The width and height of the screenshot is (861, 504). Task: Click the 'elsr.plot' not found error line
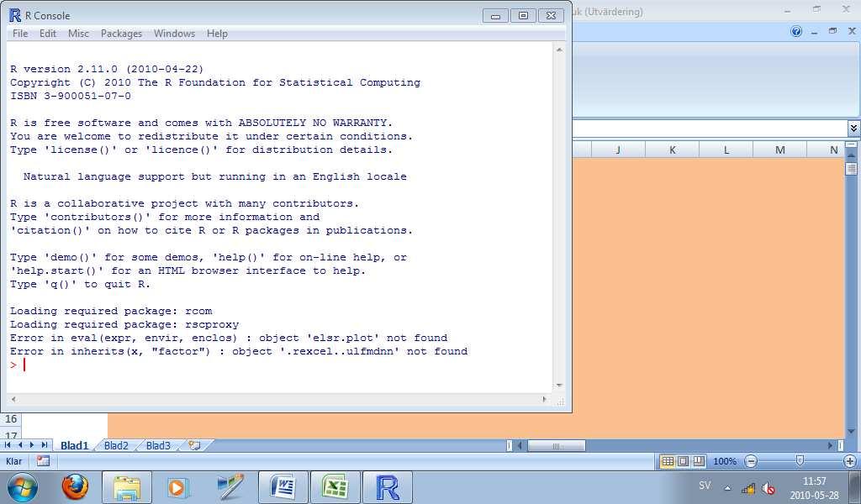229,338
